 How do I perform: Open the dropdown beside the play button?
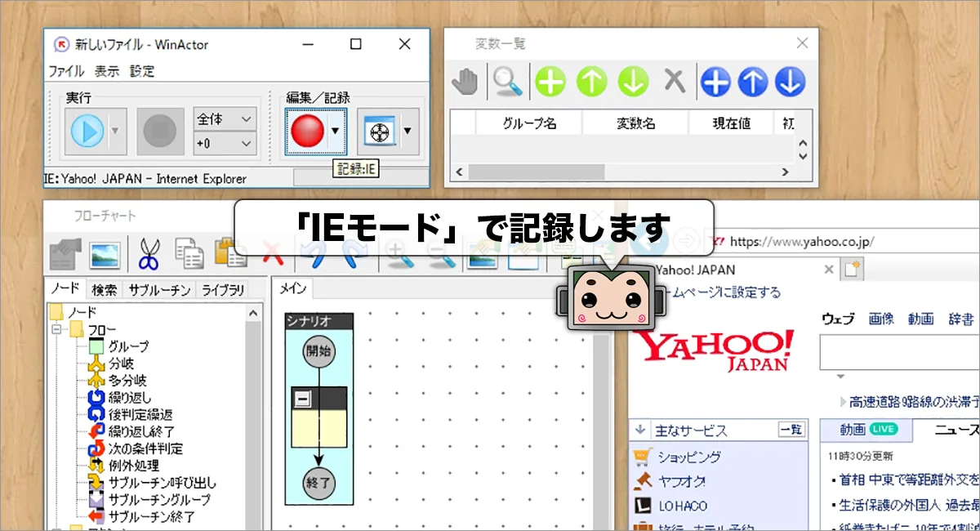[116, 131]
